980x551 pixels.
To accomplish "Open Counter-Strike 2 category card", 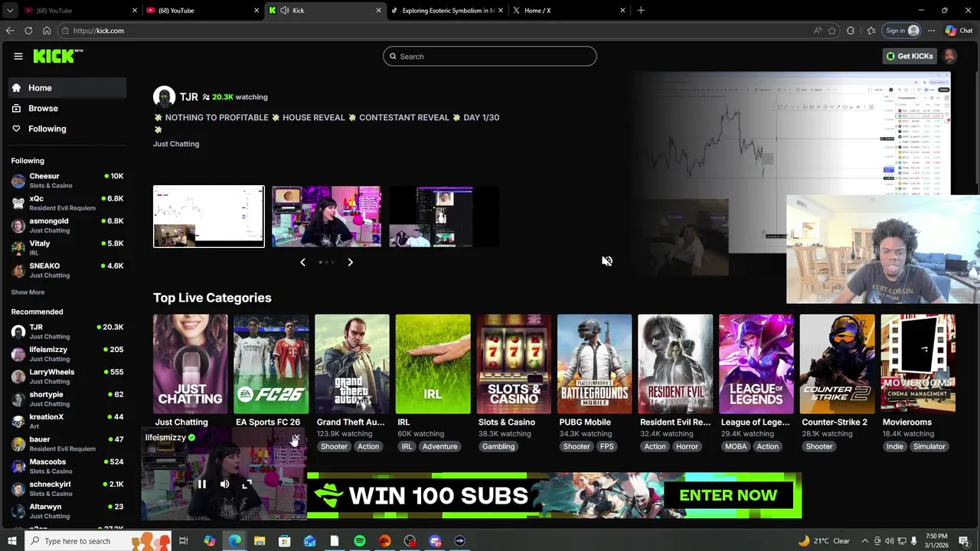I will (838, 364).
